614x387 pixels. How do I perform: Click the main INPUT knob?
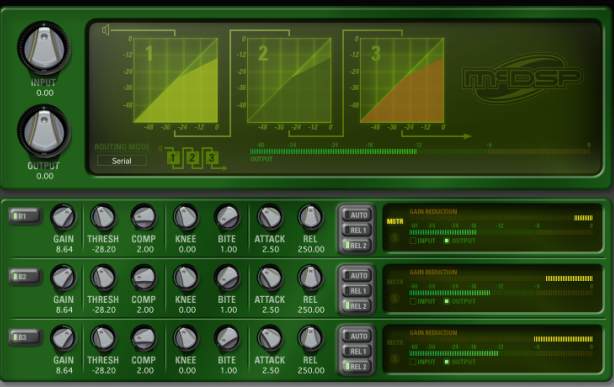(44, 49)
